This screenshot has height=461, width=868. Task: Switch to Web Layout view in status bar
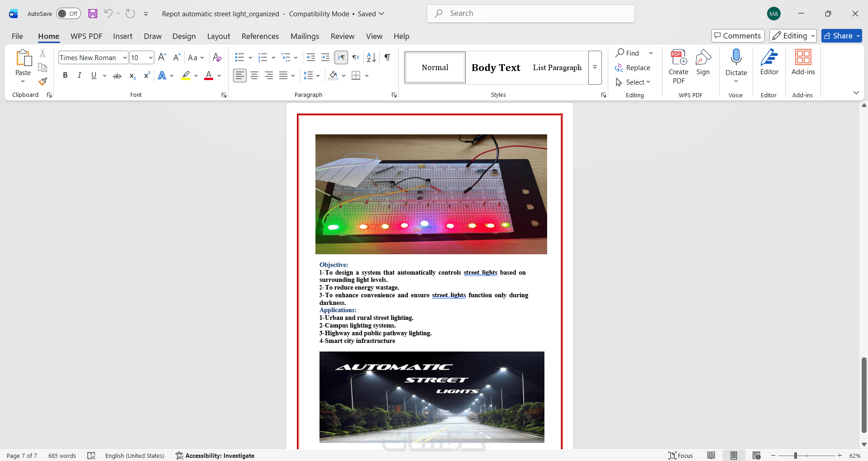coord(756,456)
